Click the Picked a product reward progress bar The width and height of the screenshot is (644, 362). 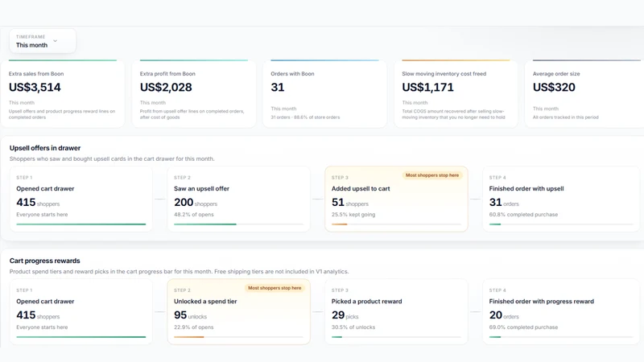(396, 337)
